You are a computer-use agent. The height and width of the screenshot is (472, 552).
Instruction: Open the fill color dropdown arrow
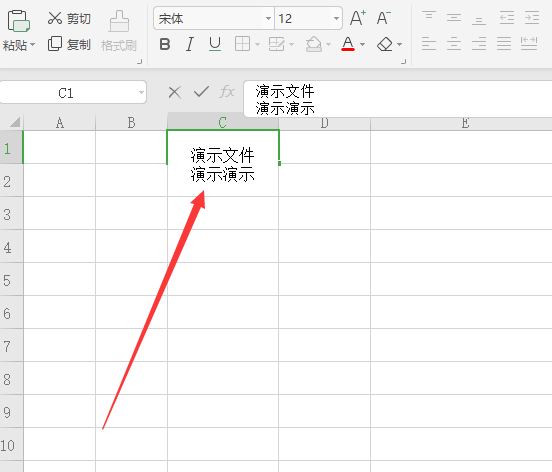tap(328, 44)
